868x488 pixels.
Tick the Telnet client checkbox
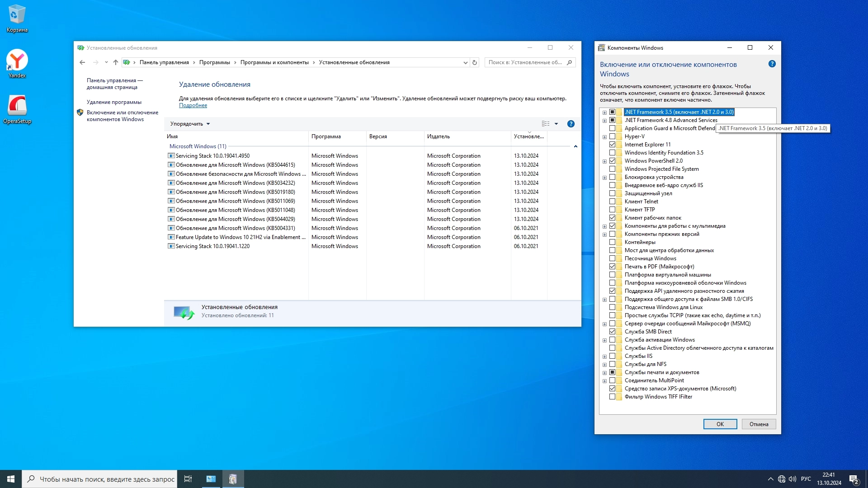point(613,202)
